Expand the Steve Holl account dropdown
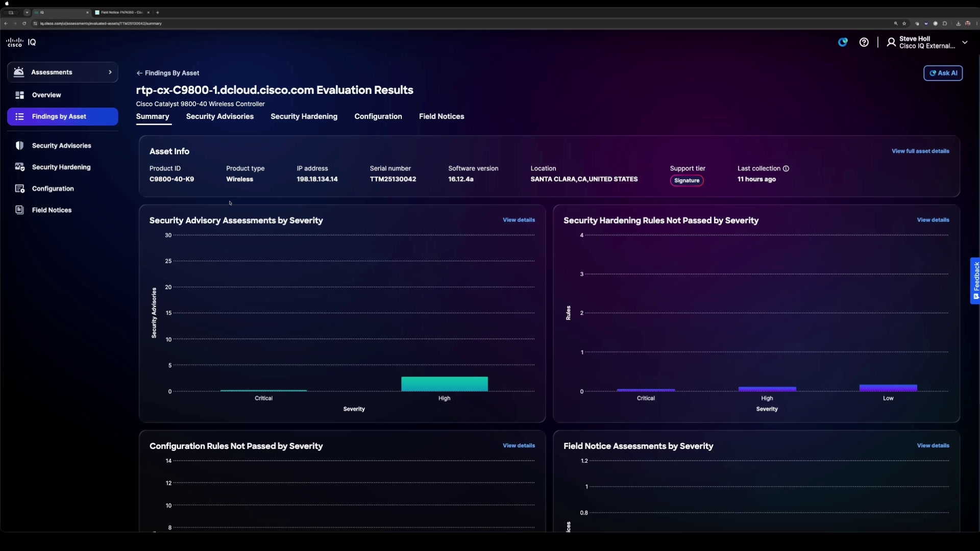The height and width of the screenshot is (551, 980). pyautogui.click(x=965, y=42)
